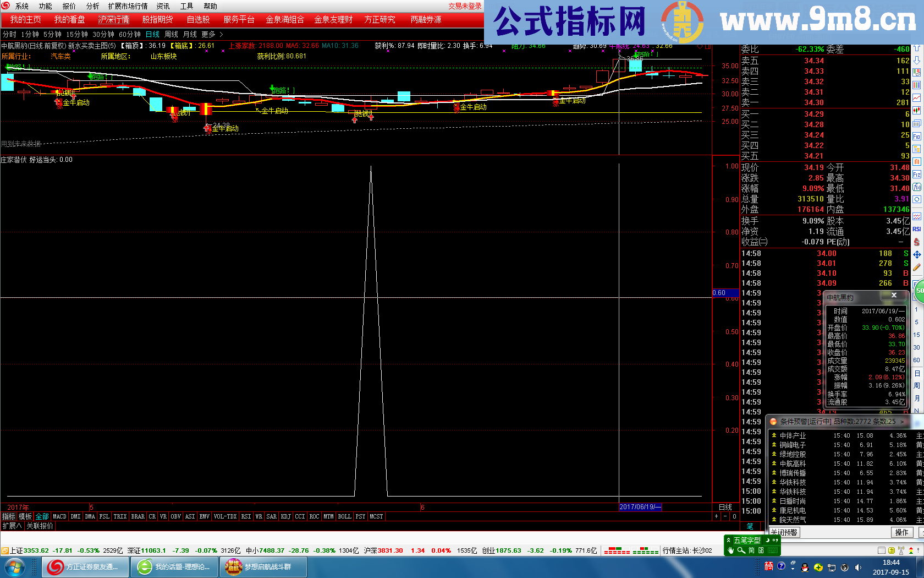The width and height of the screenshot is (924, 578).
Task: Expand the 扩展 panel at bottom
Action: coord(12,526)
